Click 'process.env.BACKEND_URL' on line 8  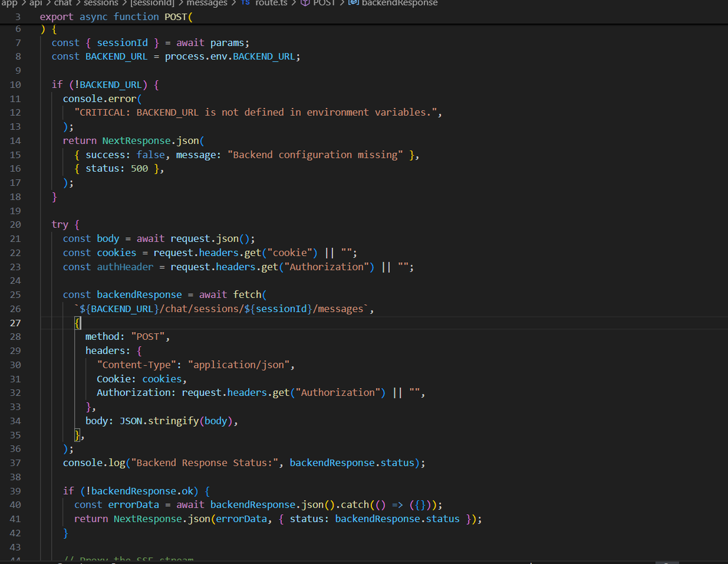230,56
